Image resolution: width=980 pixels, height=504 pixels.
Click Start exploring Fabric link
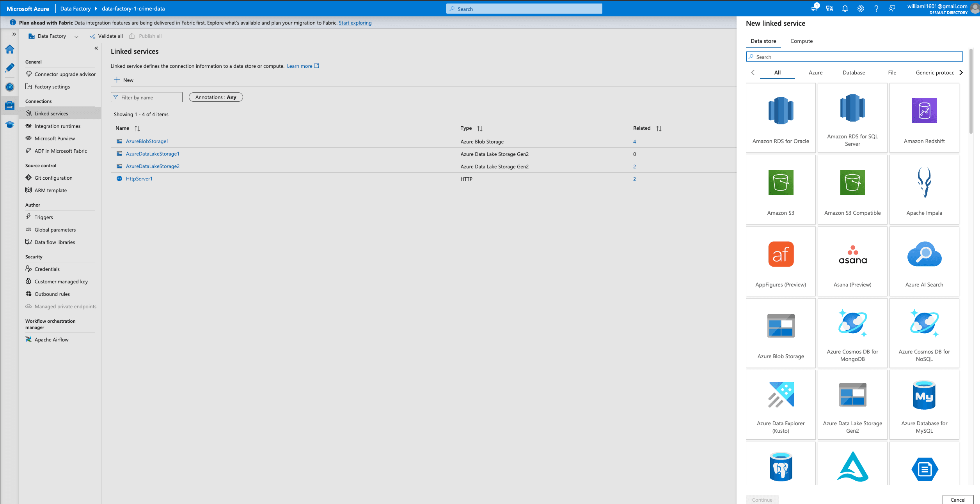tap(355, 23)
